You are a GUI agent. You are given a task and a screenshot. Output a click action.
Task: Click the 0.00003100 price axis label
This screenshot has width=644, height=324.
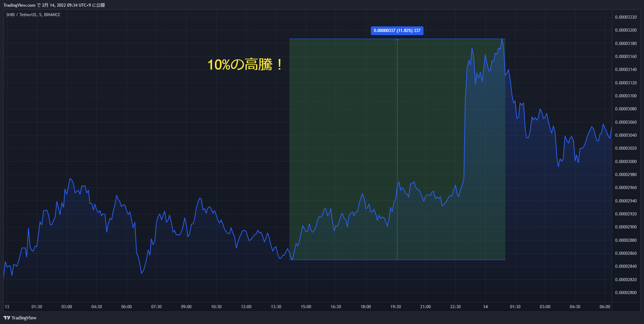[x=626, y=96]
